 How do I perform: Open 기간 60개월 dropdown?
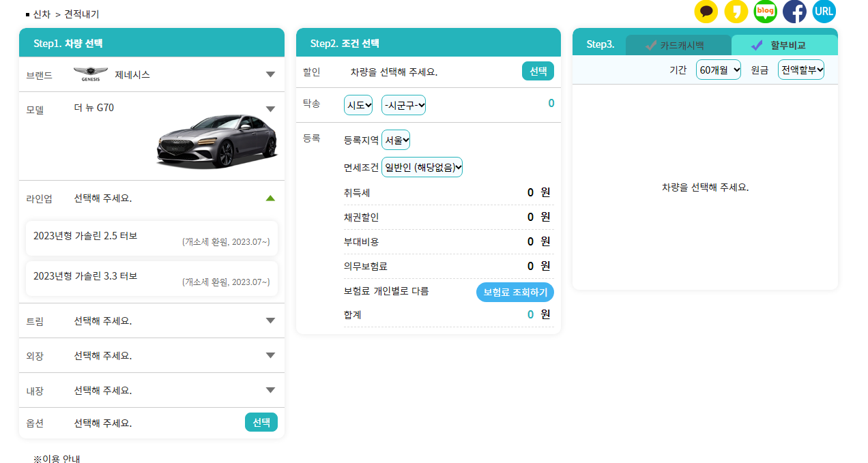719,70
